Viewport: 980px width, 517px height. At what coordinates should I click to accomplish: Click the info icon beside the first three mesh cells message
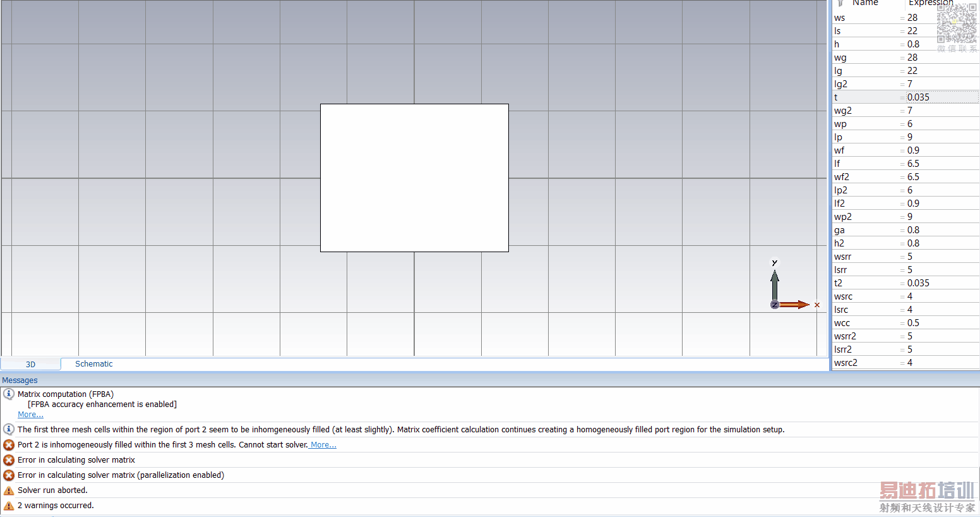pos(9,429)
